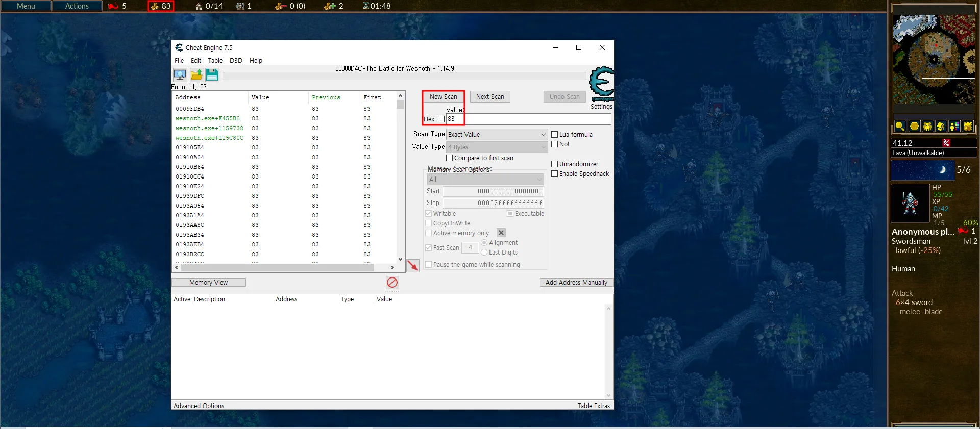Click the Start address field

[493, 191]
